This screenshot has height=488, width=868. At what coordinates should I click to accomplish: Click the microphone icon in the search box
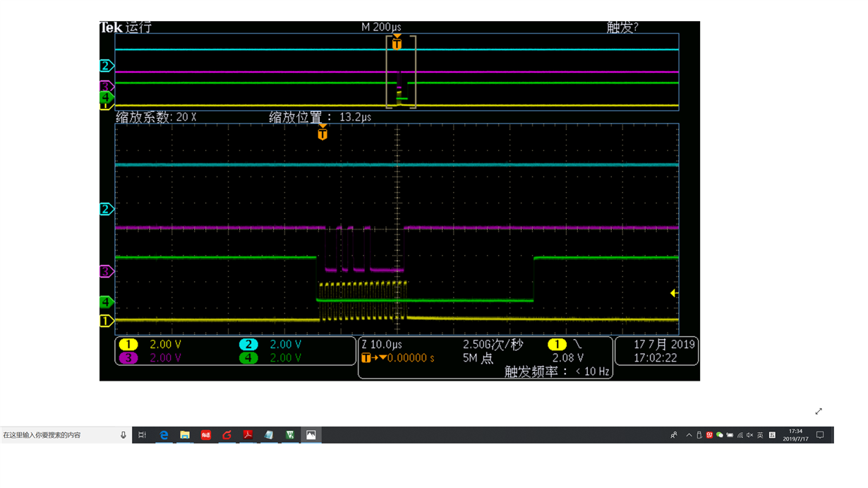[x=123, y=435]
